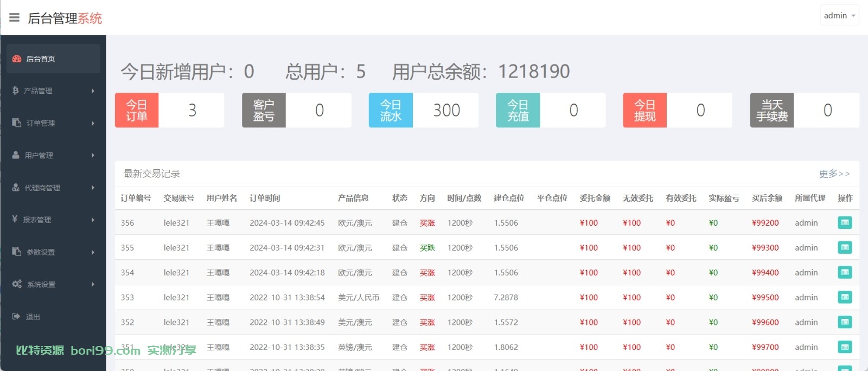
Task: Expand the 用户管理 submenu arrow
Action: click(93, 155)
